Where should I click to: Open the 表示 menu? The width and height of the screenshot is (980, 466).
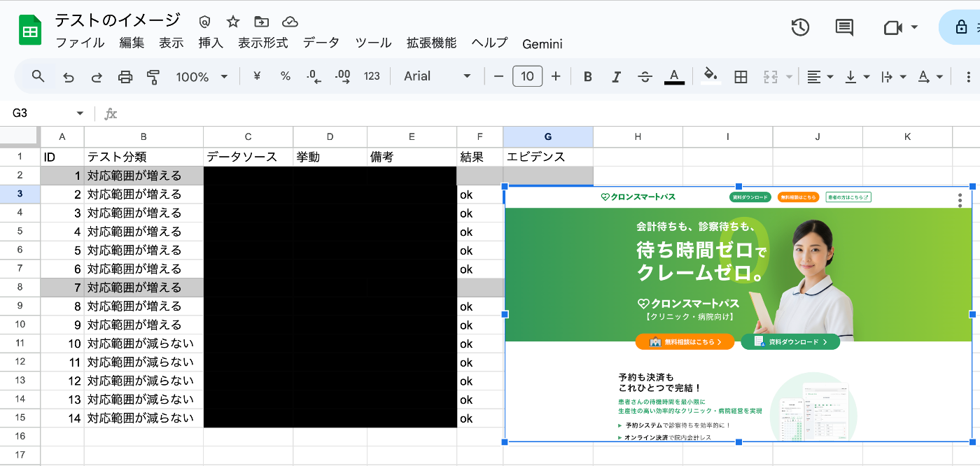171,43
